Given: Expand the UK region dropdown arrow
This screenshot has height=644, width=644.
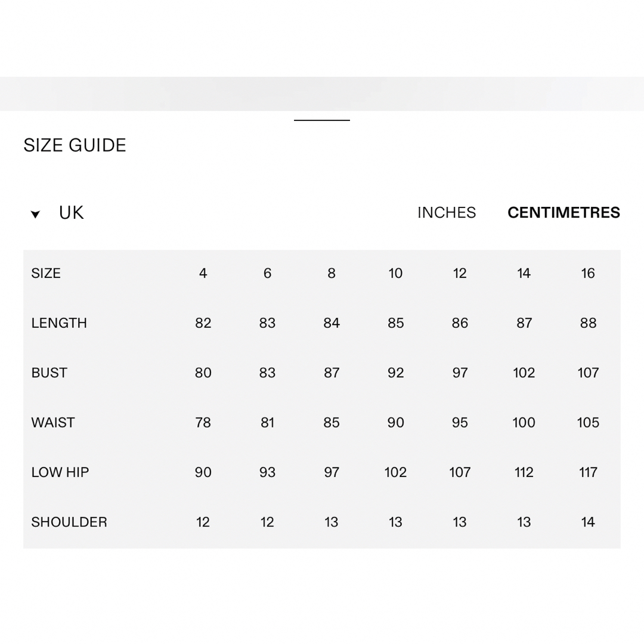Looking at the screenshot, I should pos(35,214).
